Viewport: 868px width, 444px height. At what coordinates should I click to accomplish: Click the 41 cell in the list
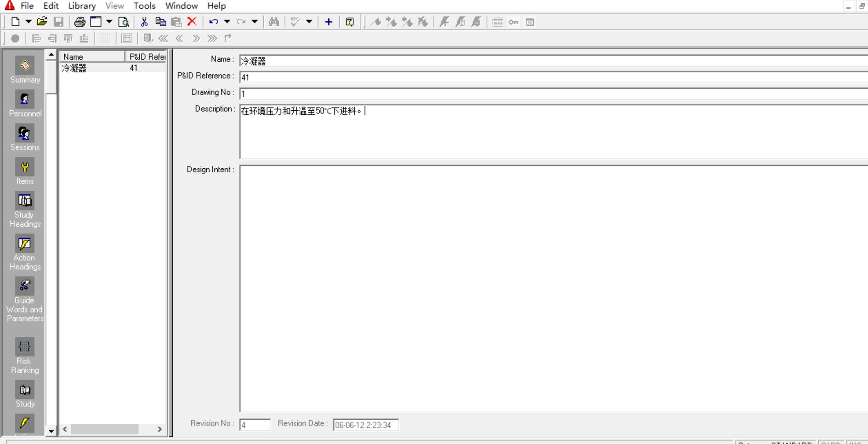coord(134,68)
